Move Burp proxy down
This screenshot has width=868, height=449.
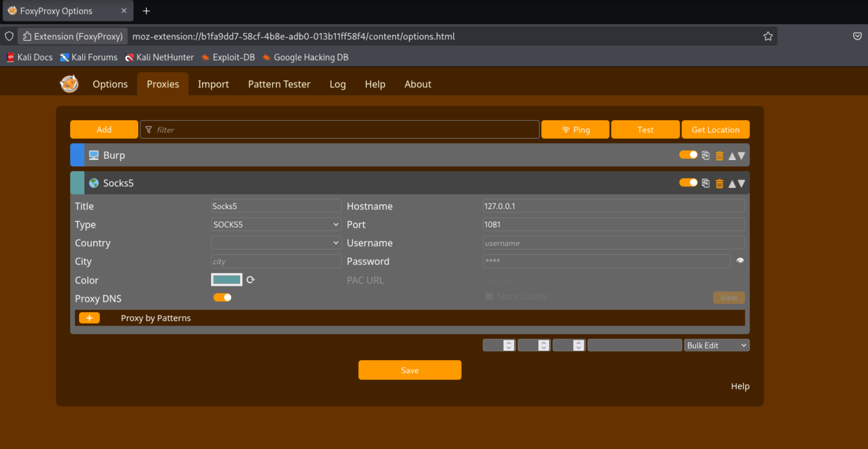(741, 156)
